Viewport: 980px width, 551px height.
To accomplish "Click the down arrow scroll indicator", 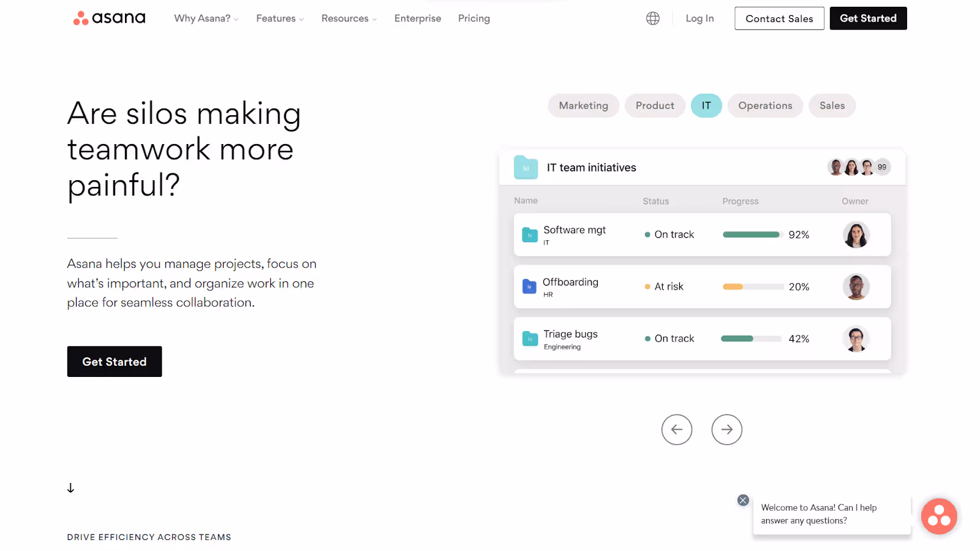I will click(x=70, y=488).
